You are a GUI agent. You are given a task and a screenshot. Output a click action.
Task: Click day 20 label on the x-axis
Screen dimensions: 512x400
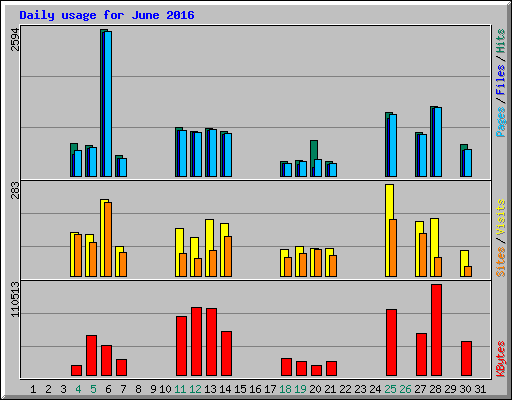(x=315, y=389)
